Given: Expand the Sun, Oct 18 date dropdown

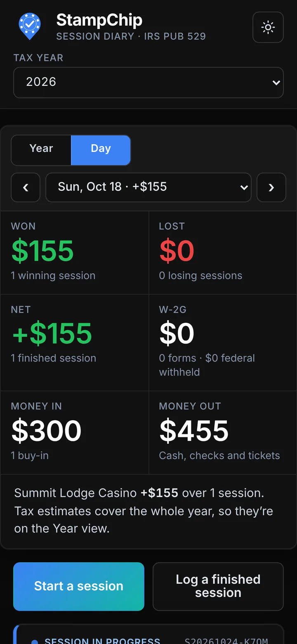Looking at the screenshot, I should [148, 187].
